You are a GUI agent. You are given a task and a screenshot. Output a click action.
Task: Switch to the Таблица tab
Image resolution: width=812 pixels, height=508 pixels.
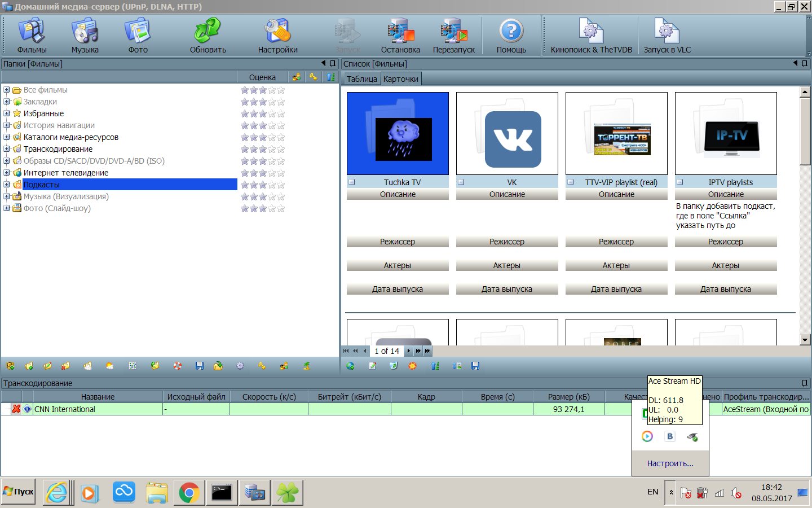point(361,79)
